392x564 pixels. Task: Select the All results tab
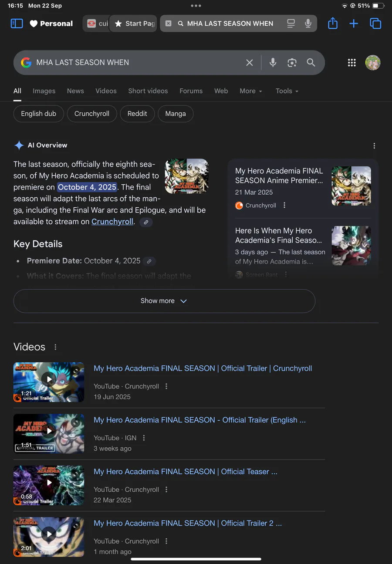coord(17,91)
